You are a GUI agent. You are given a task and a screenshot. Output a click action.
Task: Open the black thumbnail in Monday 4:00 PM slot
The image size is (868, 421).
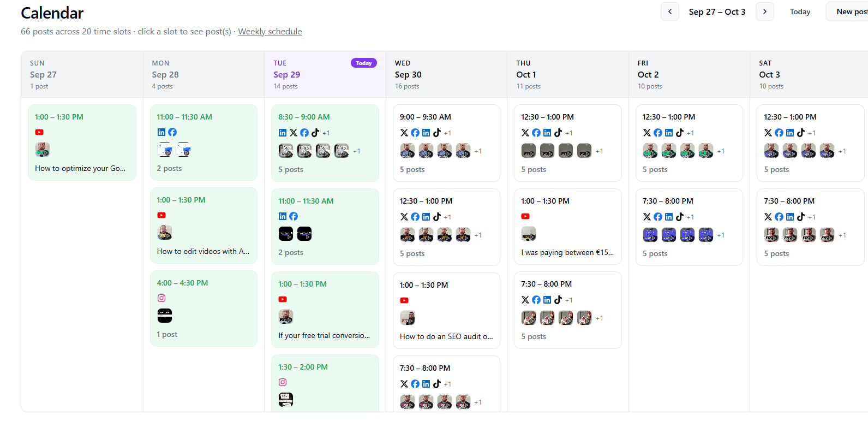[x=165, y=316]
